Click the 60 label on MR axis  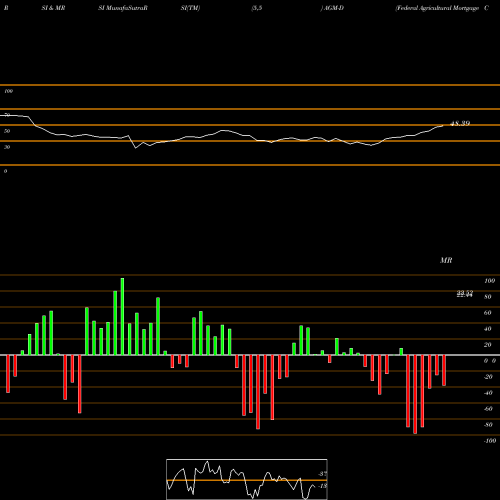(488, 313)
